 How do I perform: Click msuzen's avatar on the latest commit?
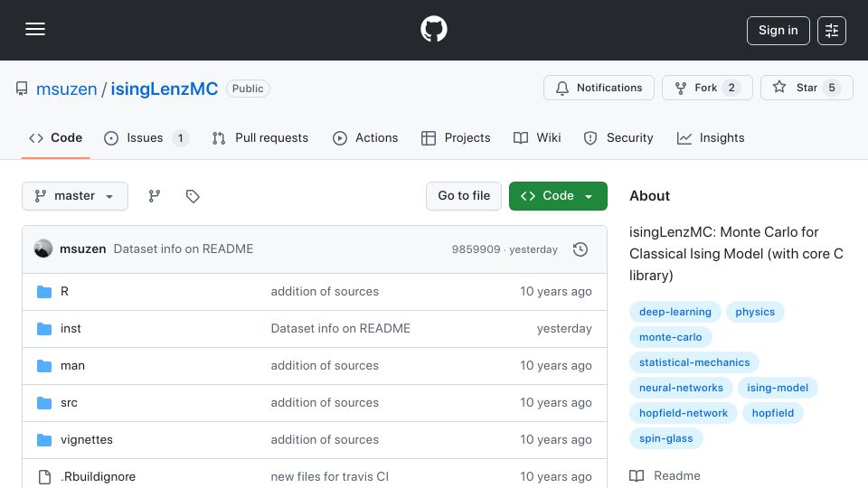43,249
